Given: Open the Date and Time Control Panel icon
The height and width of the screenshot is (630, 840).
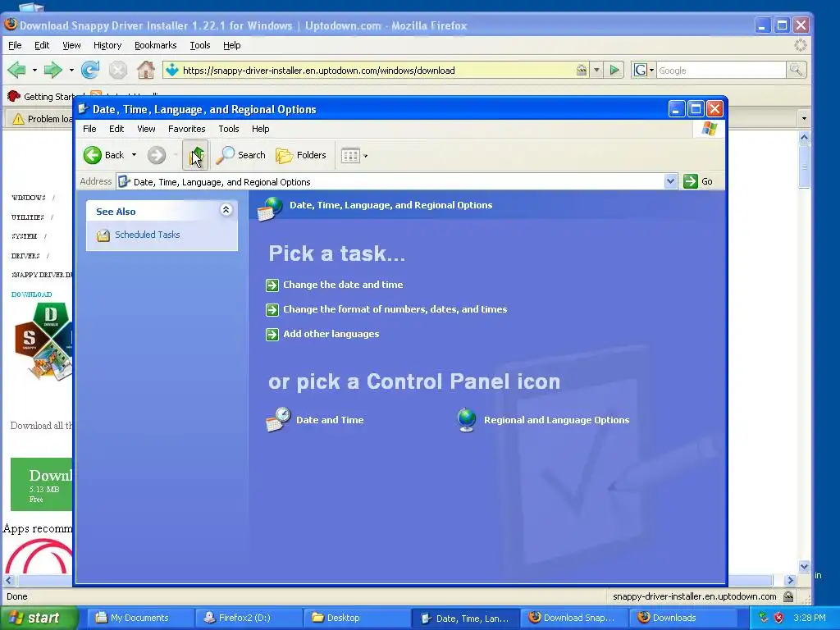Looking at the screenshot, I should pos(278,419).
